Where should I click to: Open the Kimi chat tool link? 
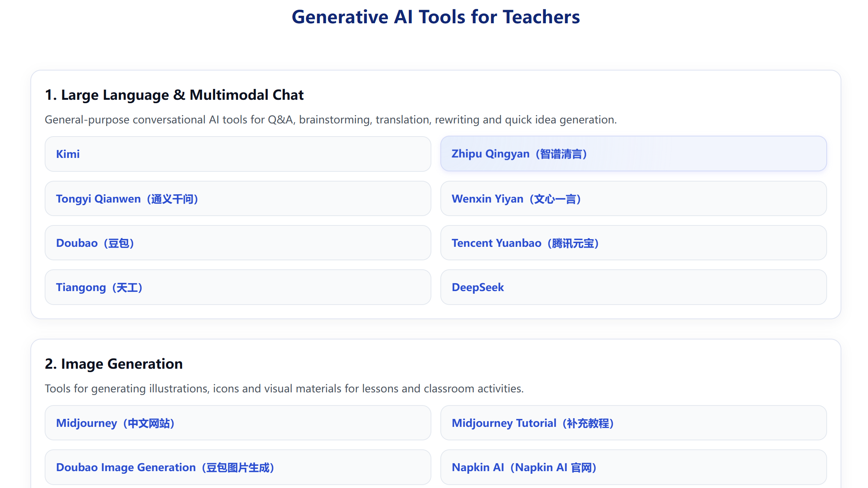(x=68, y=154)
